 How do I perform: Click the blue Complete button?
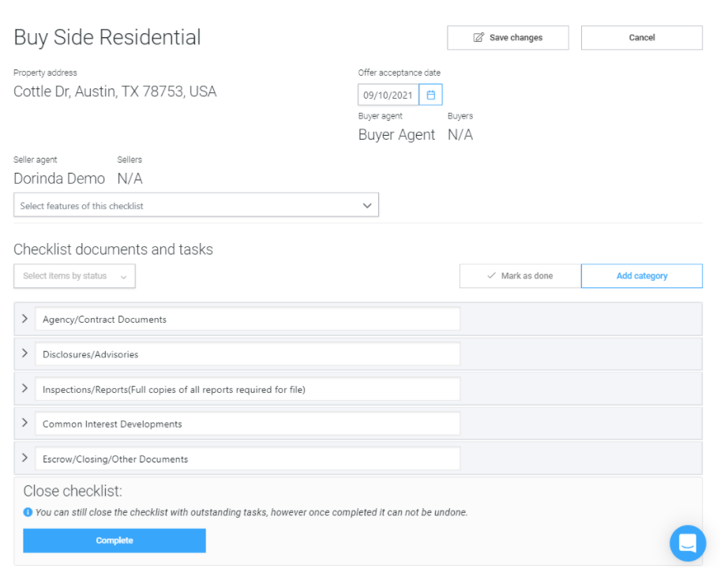click(114, 541)
